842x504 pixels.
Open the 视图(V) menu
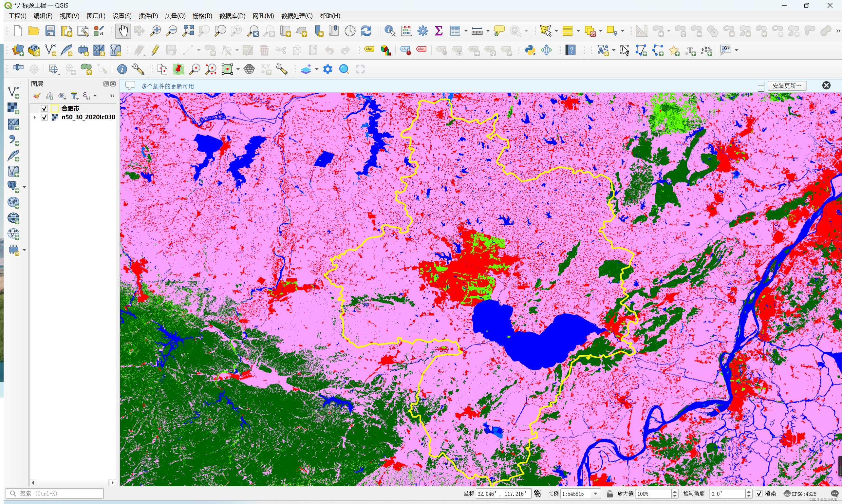click(69, 16)
